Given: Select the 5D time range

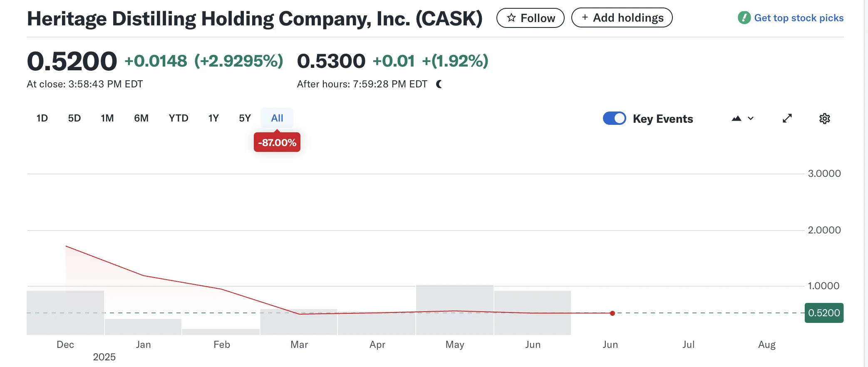Looking at the screenshot, I should tap(74, 118).
